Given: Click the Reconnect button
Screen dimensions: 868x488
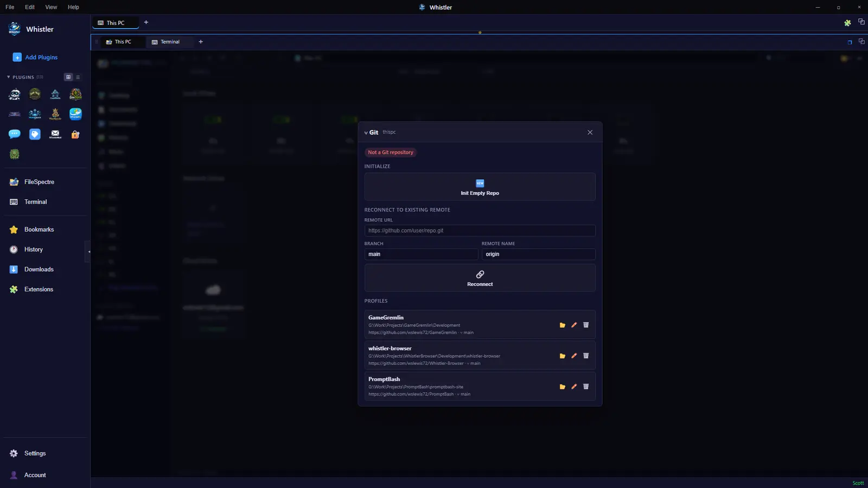Looking at the screenshot, I should [x=480, y=278].
